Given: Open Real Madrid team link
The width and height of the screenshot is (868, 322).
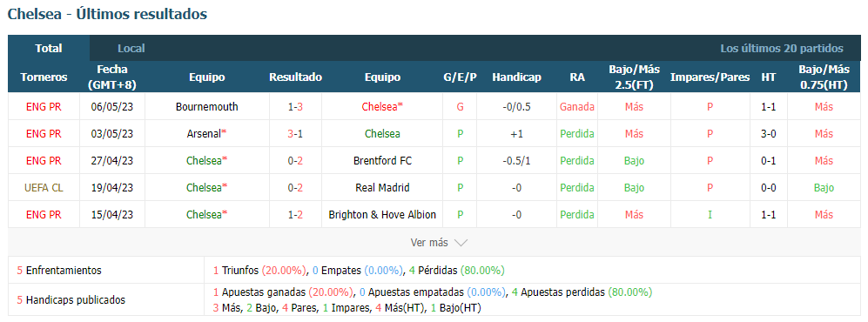Looking at the screenshot, I should click(x=382, y=188).
